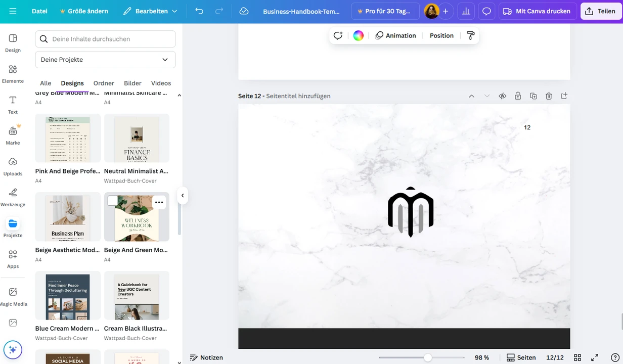Open the comments speech bubble
The height and width of the screenshot is (364, 623).
(486, 11)
